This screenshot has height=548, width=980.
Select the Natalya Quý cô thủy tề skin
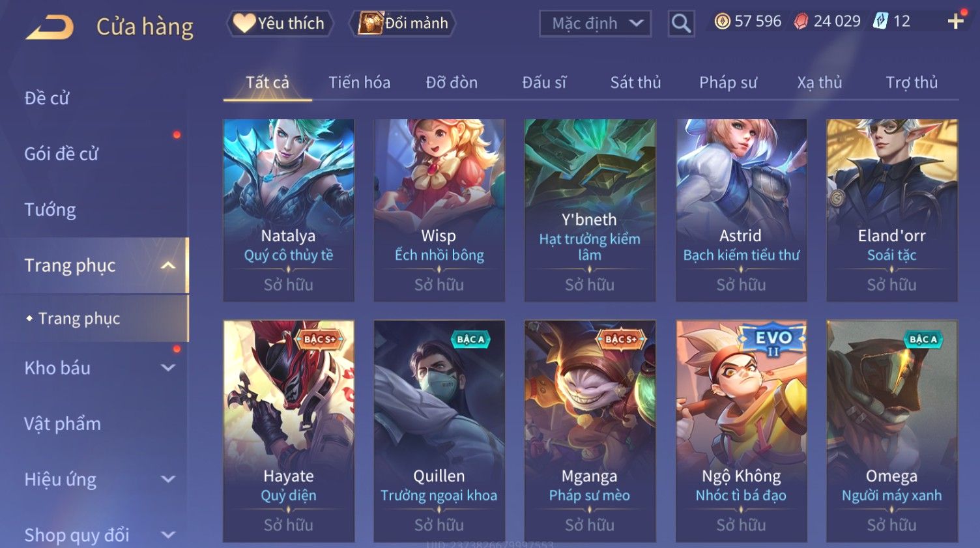click(289, 210)
